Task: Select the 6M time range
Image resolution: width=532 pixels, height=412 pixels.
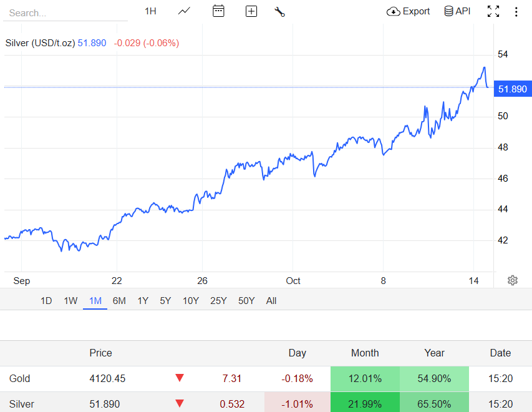Action: coord(119,301)
